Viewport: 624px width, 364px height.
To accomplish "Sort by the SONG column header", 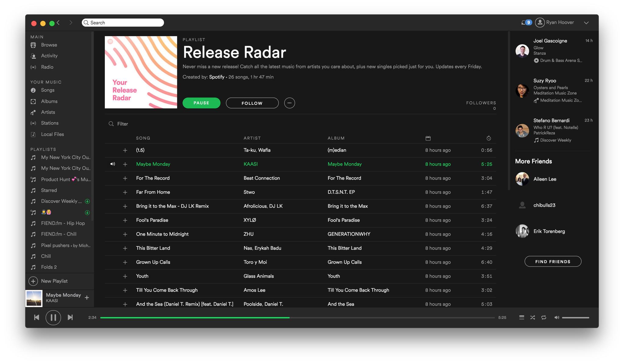I will tap(143, 138).
